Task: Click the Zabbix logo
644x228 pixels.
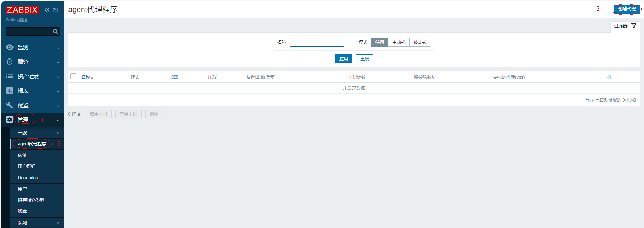Action: pos(22,10)
